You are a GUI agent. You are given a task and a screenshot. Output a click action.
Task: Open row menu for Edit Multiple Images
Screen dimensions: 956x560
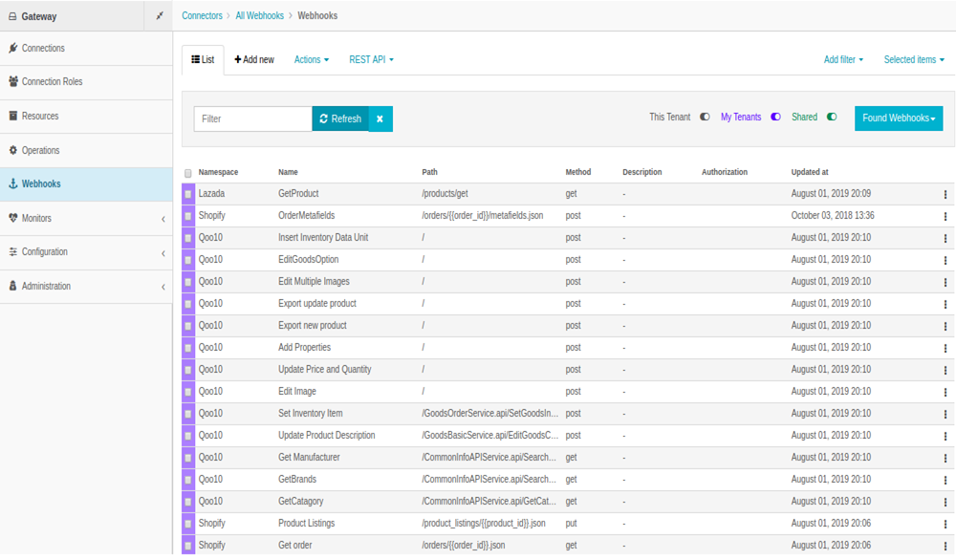[x=945, y=282]
